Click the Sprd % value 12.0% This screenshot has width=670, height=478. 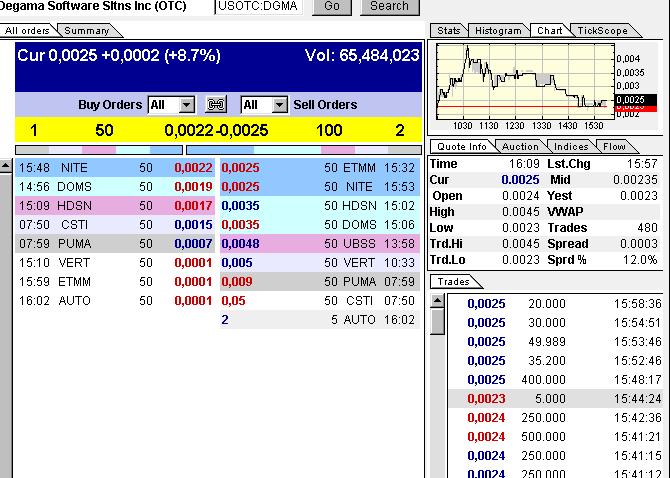tap(640, 260)
